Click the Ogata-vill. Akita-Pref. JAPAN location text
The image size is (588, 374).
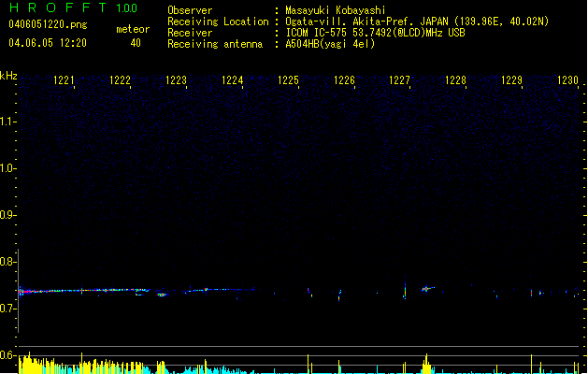click(417, 22)
